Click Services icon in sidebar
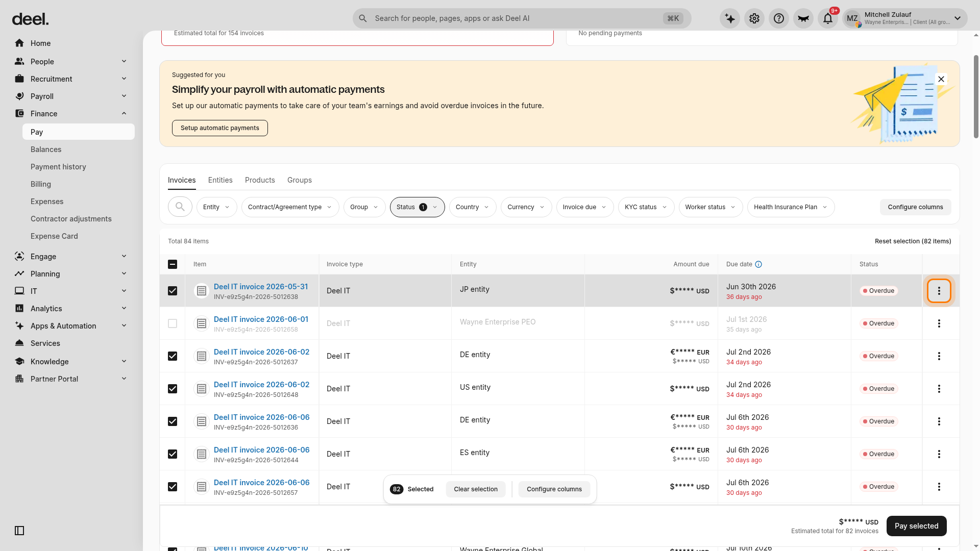This screenshot has width=980, height=551. 19,343
